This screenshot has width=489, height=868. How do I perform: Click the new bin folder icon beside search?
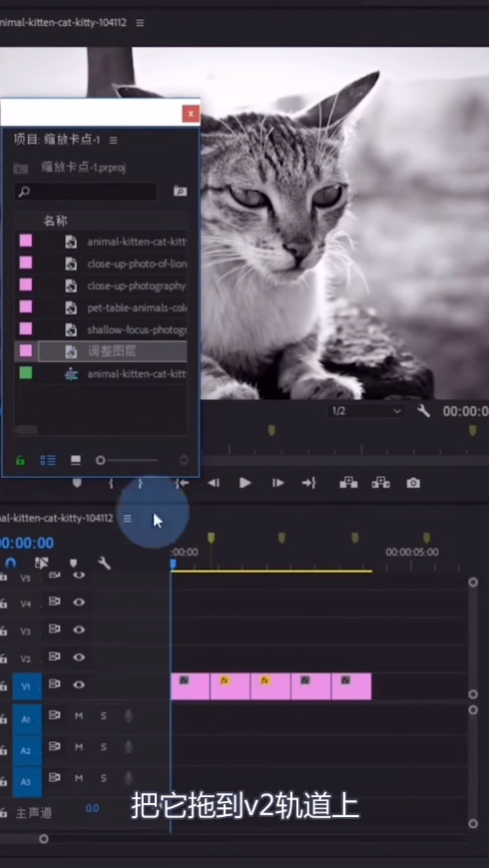(x=180, y=192)
